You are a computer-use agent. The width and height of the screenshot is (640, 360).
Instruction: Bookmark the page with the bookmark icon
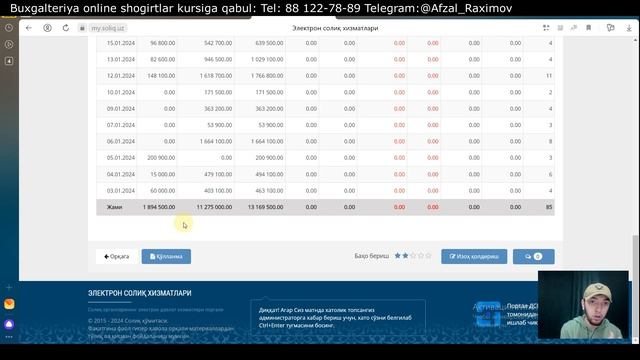tap(589, 28)
